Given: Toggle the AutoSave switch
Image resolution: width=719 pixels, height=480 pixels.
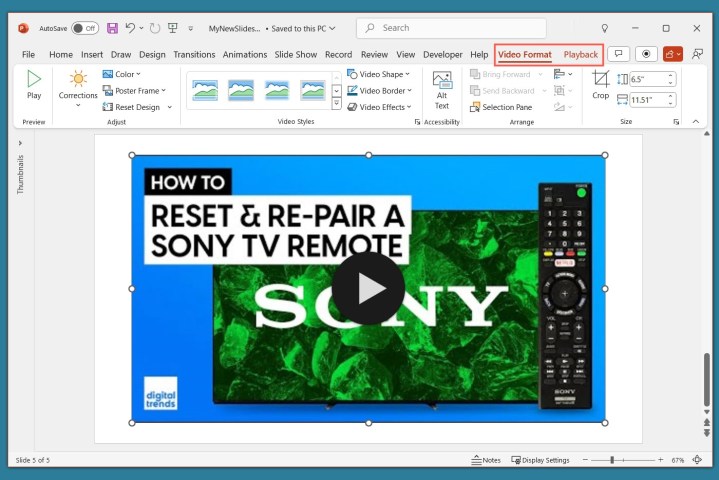Looking at the screenshot, I should tap(85, 28).
